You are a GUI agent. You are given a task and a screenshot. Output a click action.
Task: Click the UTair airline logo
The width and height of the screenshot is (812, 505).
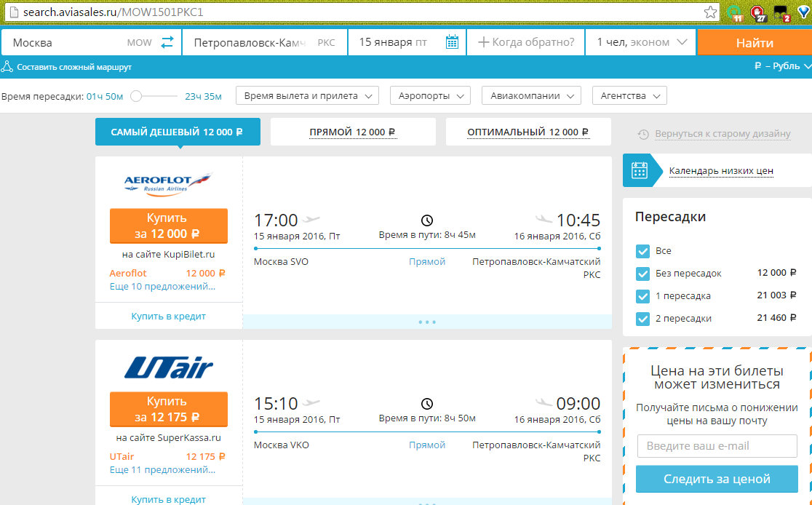168,367
